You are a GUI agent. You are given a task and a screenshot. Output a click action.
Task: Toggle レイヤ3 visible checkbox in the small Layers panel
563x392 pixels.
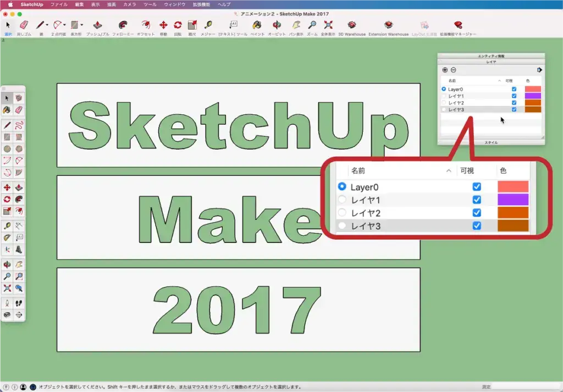(x=514, y=109)
